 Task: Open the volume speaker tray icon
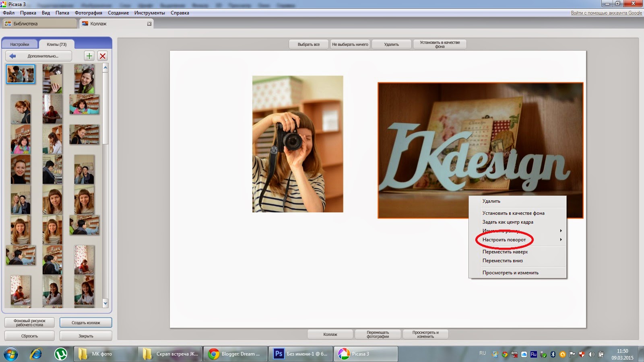pyautogui.click(x=591, y=354)
